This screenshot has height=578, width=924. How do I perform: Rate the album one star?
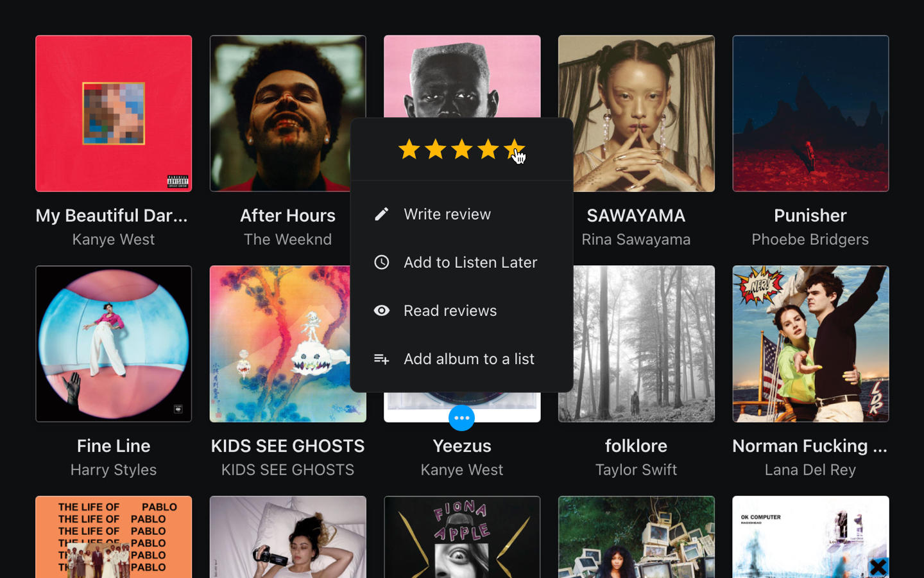(x=409, y=150)
